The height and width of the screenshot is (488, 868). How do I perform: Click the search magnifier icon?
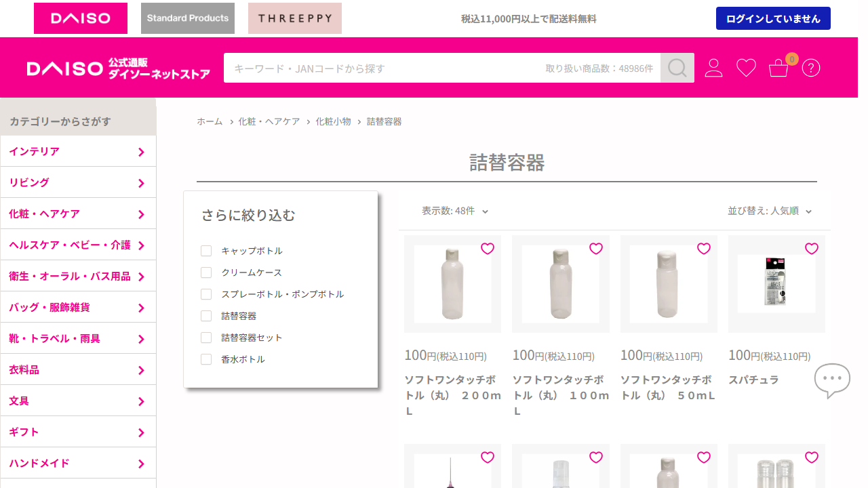pos(677,68)
